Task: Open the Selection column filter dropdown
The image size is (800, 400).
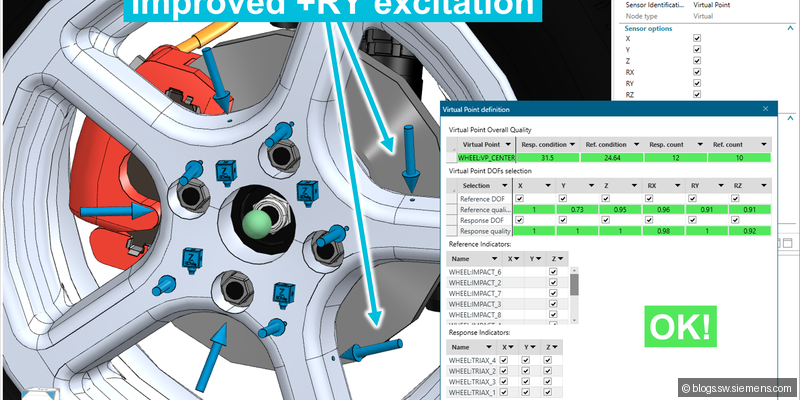Action: tap(497, 185)
